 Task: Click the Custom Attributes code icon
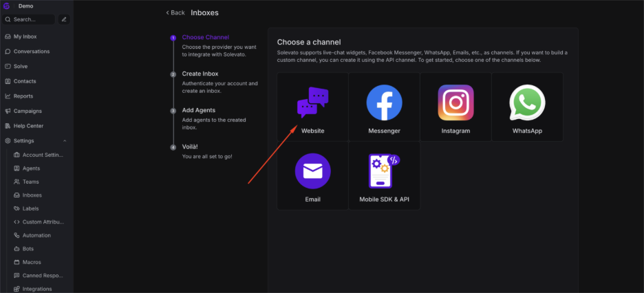pyautogui.click(x=17, y=222)
